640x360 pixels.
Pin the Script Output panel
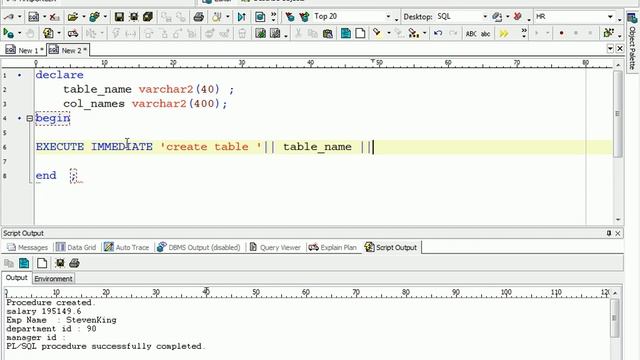609,233
